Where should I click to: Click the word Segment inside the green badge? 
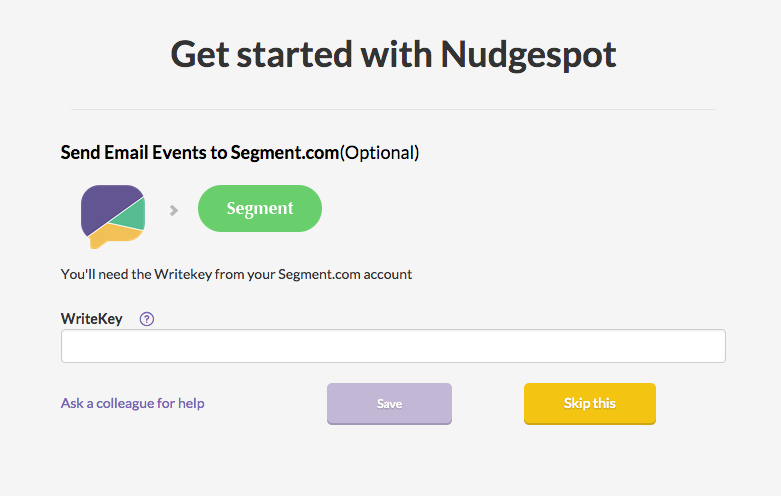[260, 208]
